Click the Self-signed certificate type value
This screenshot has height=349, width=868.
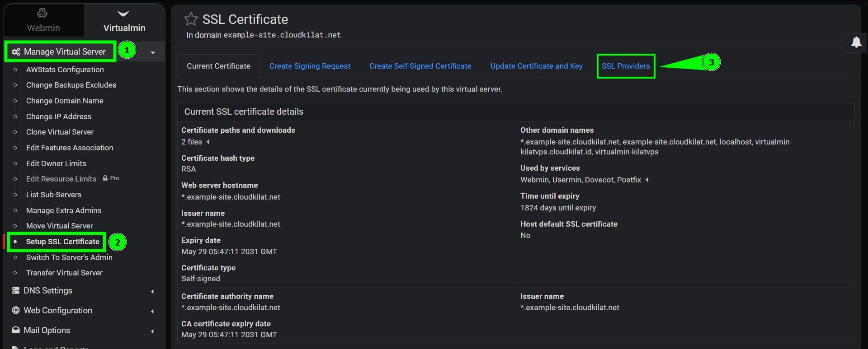(x=201, y=279)
